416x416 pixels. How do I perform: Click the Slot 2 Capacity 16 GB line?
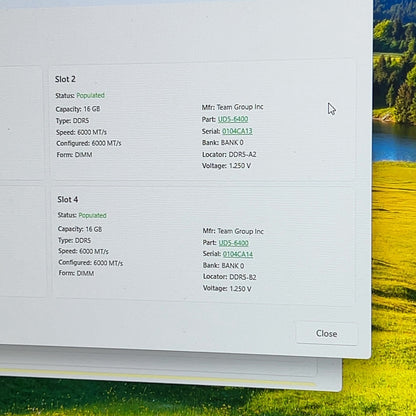[78, 109]
